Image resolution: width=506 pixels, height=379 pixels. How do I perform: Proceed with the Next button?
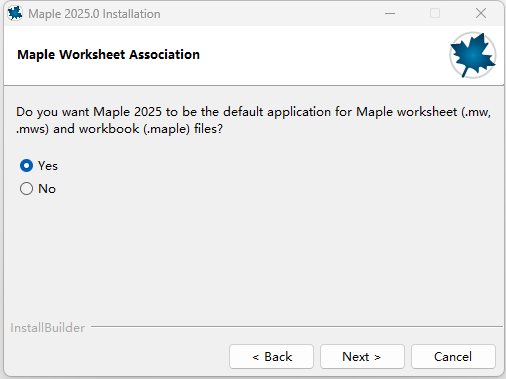click(362, 357)
